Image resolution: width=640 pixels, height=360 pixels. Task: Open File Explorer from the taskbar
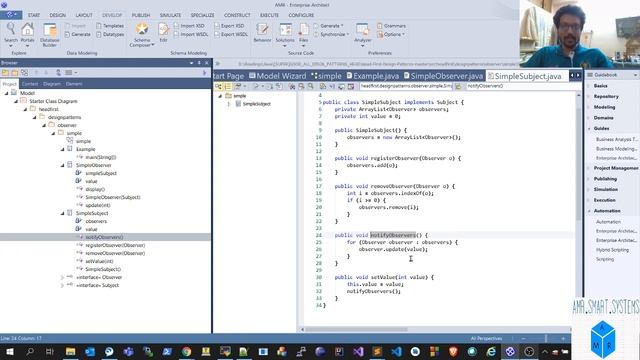70,351
